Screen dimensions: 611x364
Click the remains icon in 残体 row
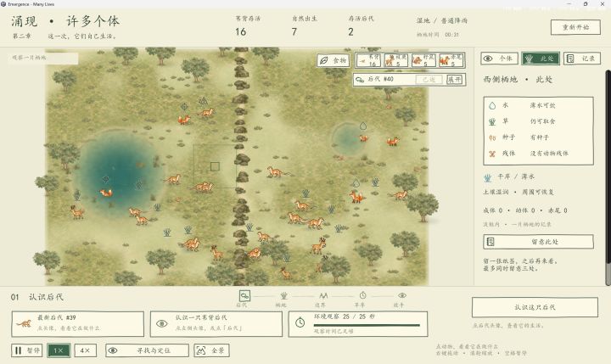pos(492,154)
